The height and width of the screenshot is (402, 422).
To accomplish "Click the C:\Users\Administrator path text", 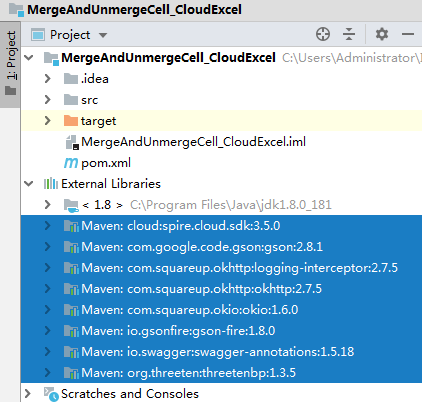I will click(x=352, y=58).
